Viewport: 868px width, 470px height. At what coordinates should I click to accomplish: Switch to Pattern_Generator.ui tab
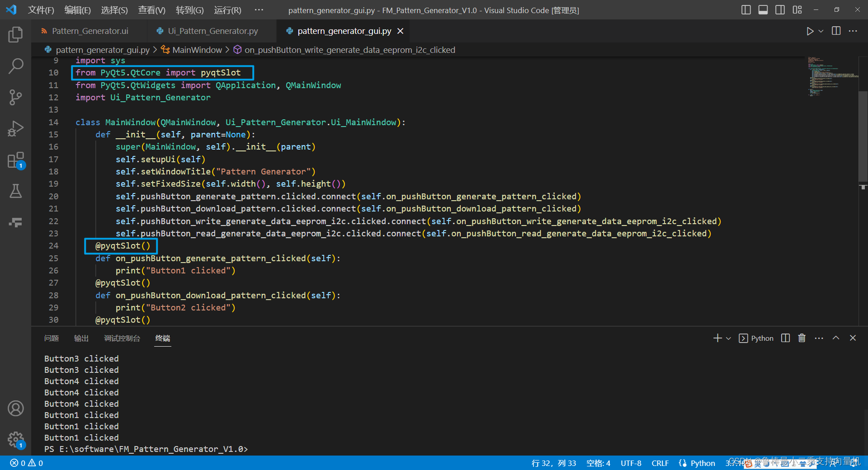90,31
